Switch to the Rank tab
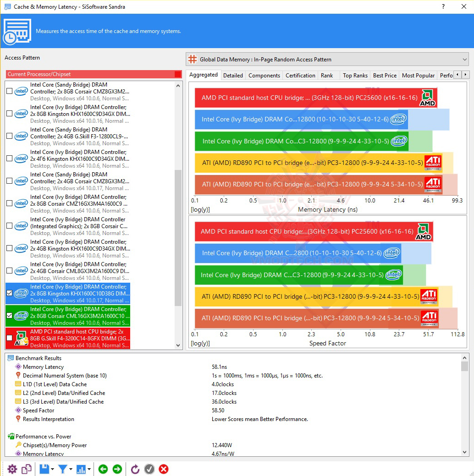The image size is (474, 476). [327, 75]
